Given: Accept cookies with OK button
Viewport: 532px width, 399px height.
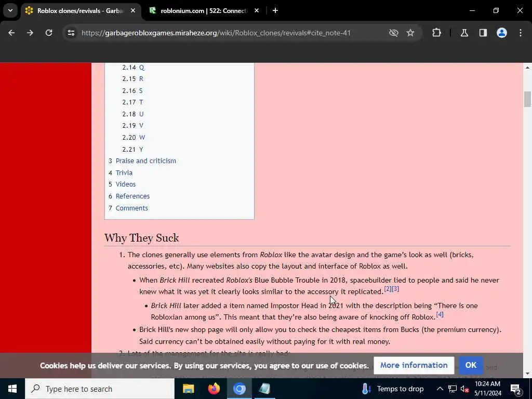Looking at the screenshot, I should 471,365.
